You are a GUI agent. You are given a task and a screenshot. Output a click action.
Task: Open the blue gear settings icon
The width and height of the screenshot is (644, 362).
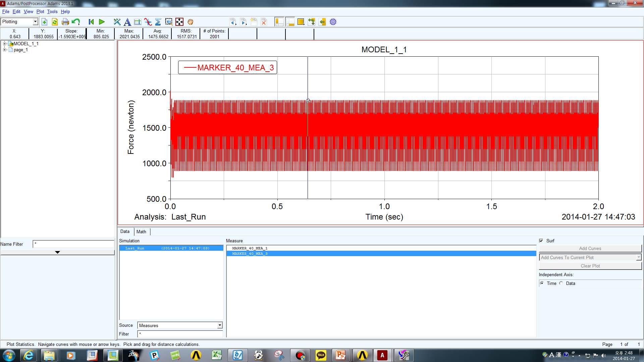[x=333, y=22]
